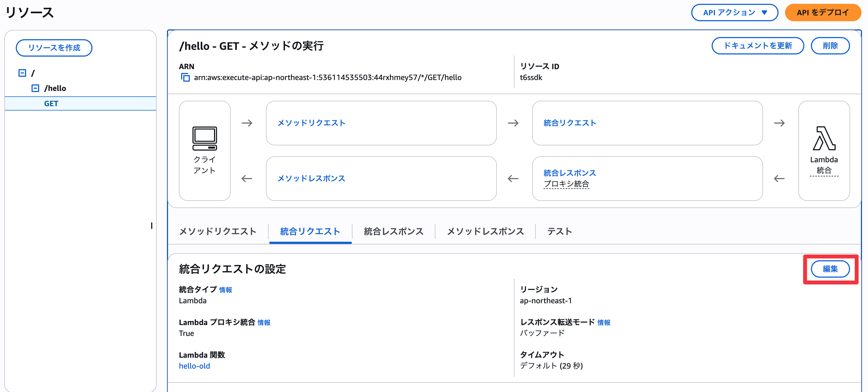Viewport: 868px width, 392px height.
Task: Click 情報 link next to レスポンス転送モード
Action: pyautogui.click(x=604, y=323)
